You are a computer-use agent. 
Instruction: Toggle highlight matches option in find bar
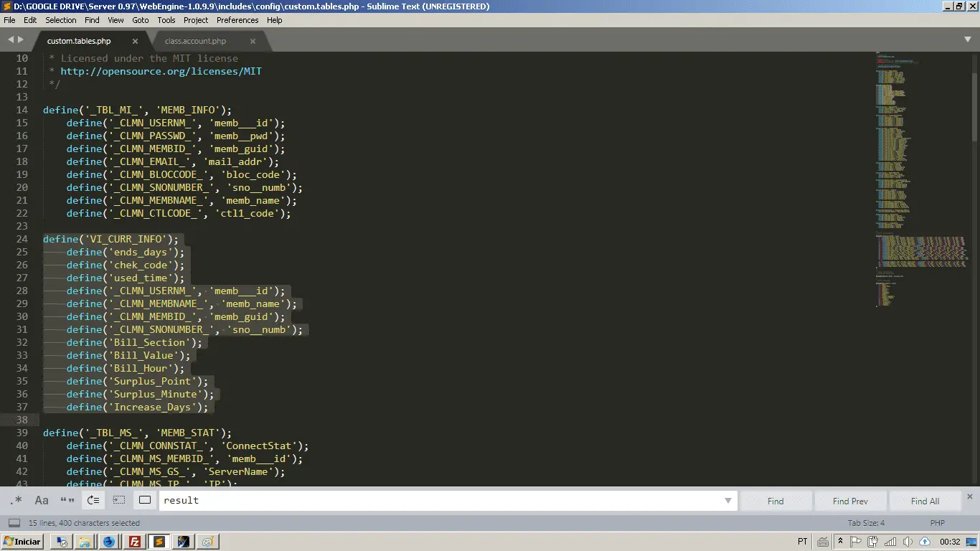coord(145,500)
